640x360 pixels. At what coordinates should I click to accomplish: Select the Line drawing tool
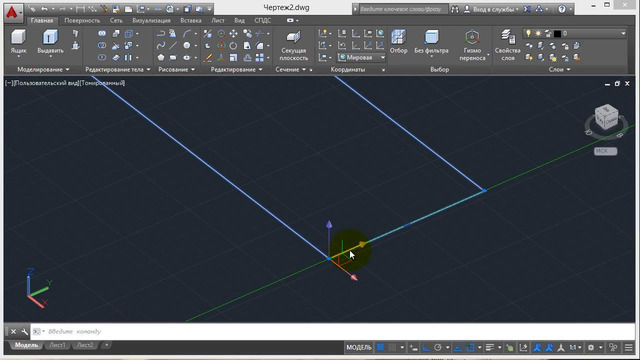[173, 45]
